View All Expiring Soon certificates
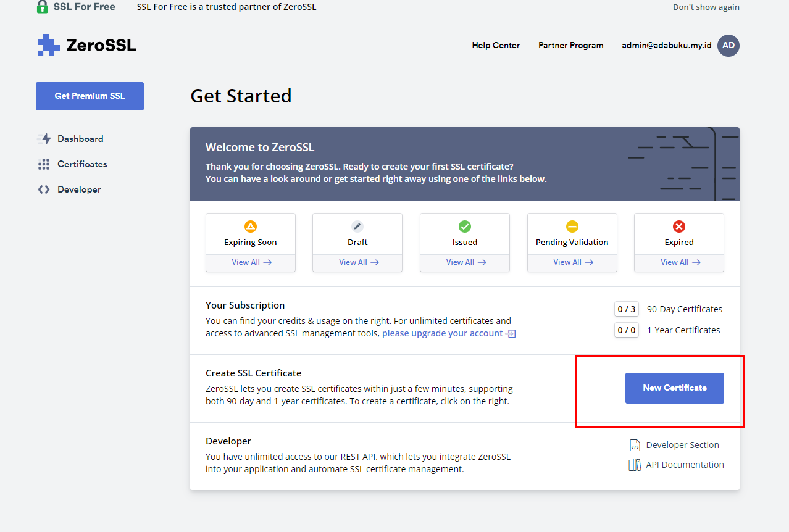The height and width of the screenshot is (532, 789). pos(251,262)
